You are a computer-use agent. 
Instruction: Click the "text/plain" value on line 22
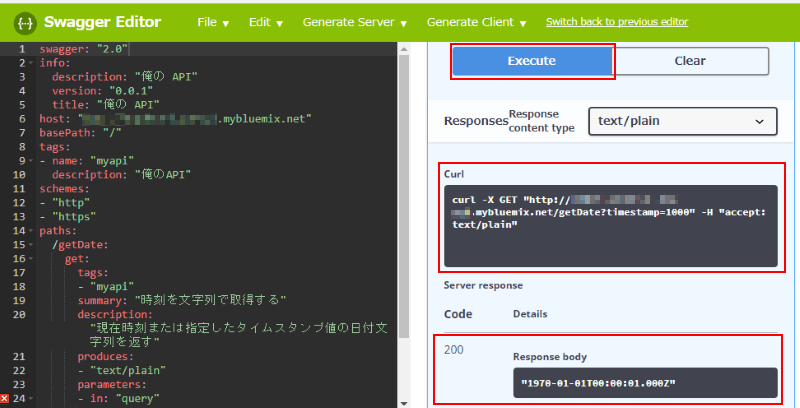click(x=128, y=371)
